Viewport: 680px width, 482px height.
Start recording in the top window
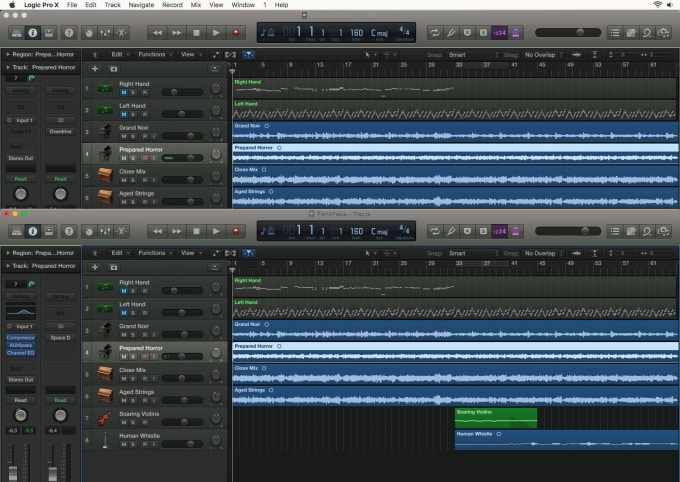235,33
